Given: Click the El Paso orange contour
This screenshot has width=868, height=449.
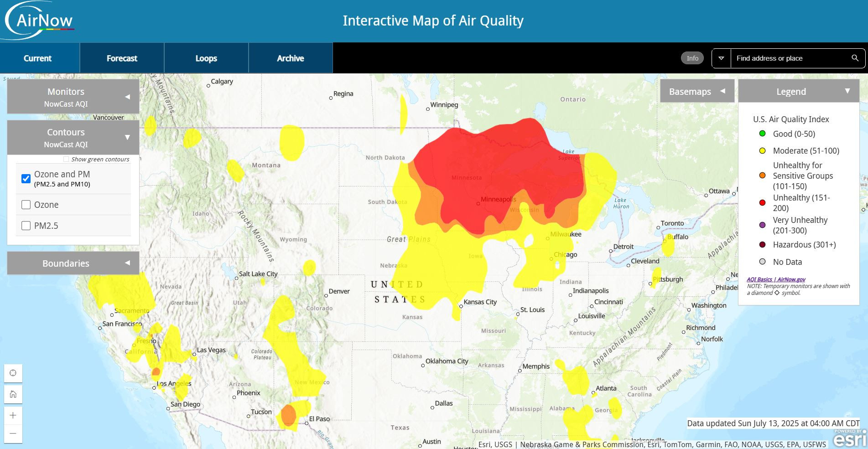Looking at the screenshot, I should [x=288, y=415].
